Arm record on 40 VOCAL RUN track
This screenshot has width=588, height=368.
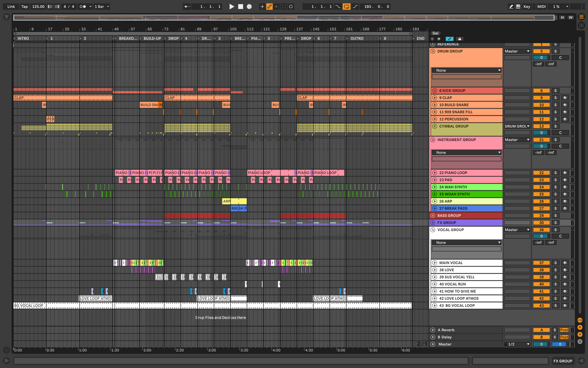[565, 284]
